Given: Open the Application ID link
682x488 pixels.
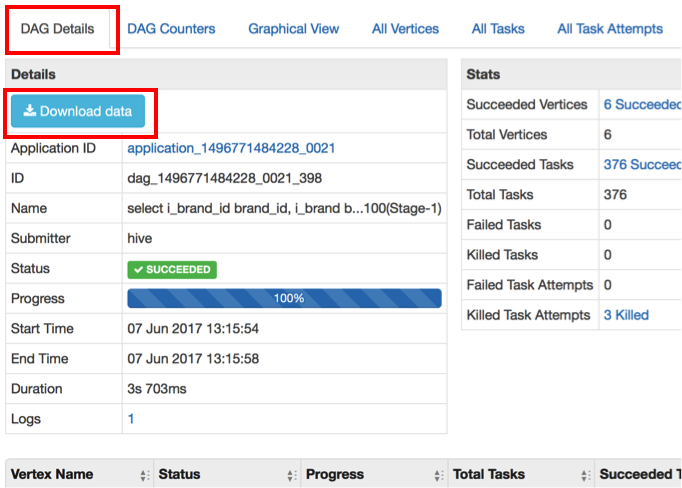Looking at the screenshot, I should tap(231, 148).
